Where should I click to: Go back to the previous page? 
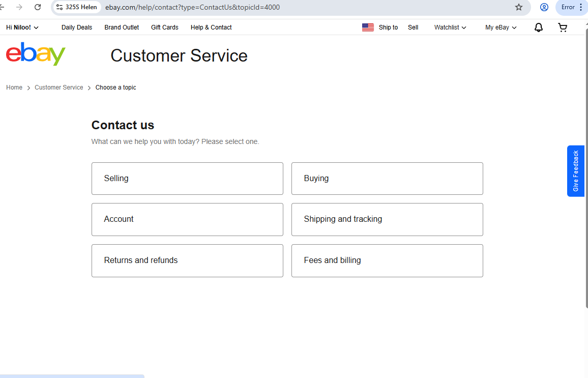(x=2, y=7)
